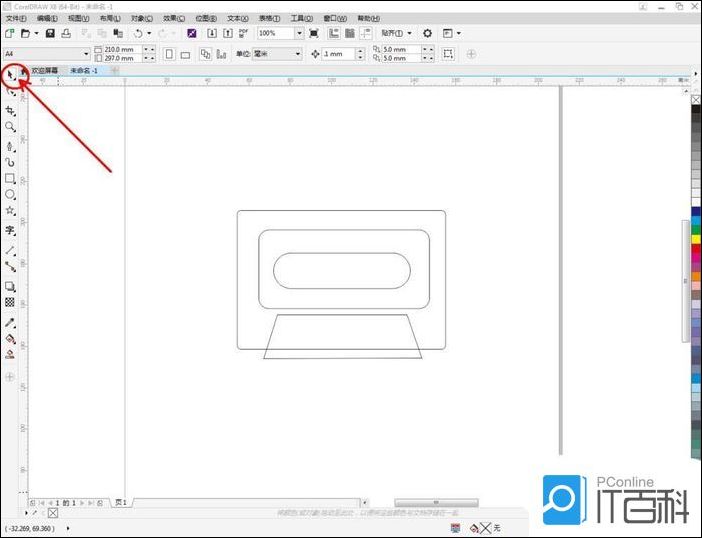Select the Eyedropper tool
The height and width of the screenshot is (538, 702).
coord(10,322)
